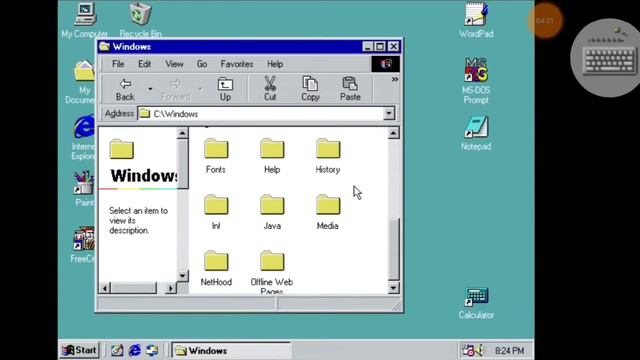This screenshot has height=360, width=640.
Task: Select Calculator desktop shortcut
Action: point(476,303)
